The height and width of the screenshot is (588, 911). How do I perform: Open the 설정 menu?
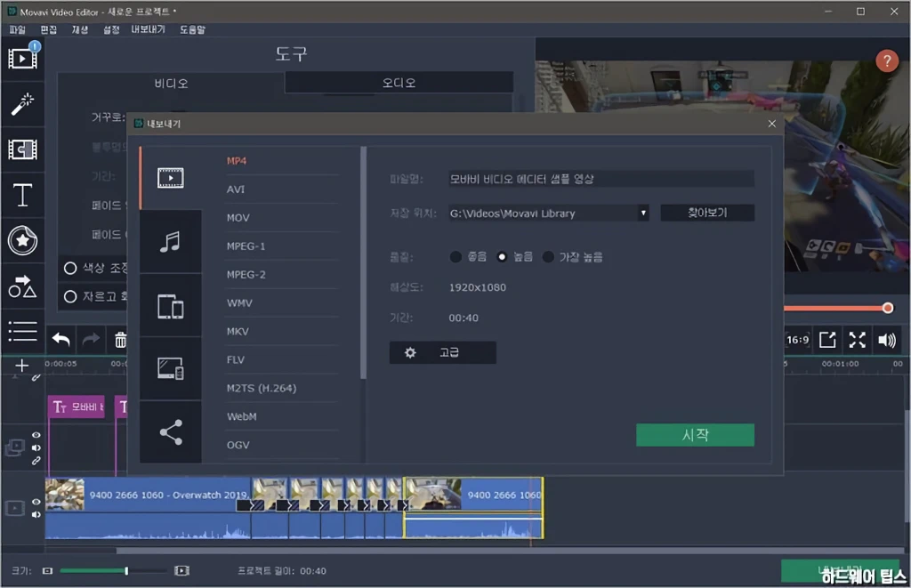111,29
